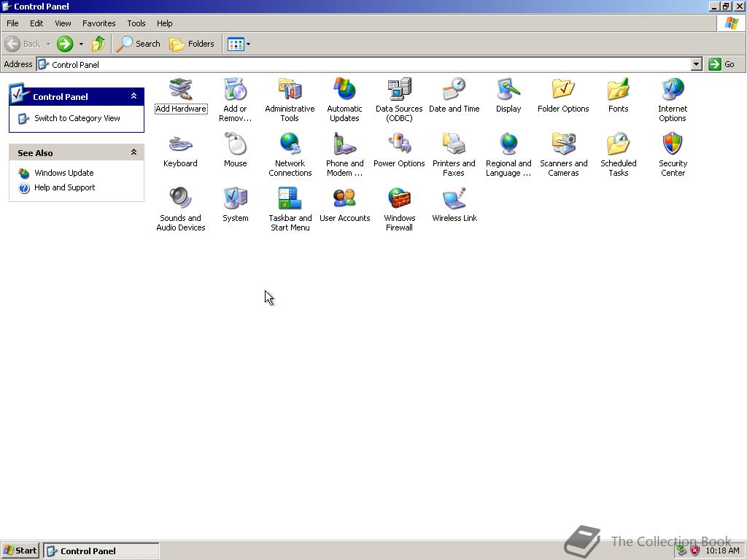Toggle the Folders pane button
The height and width of the screenshot is (560, 747).
(192, 44)
